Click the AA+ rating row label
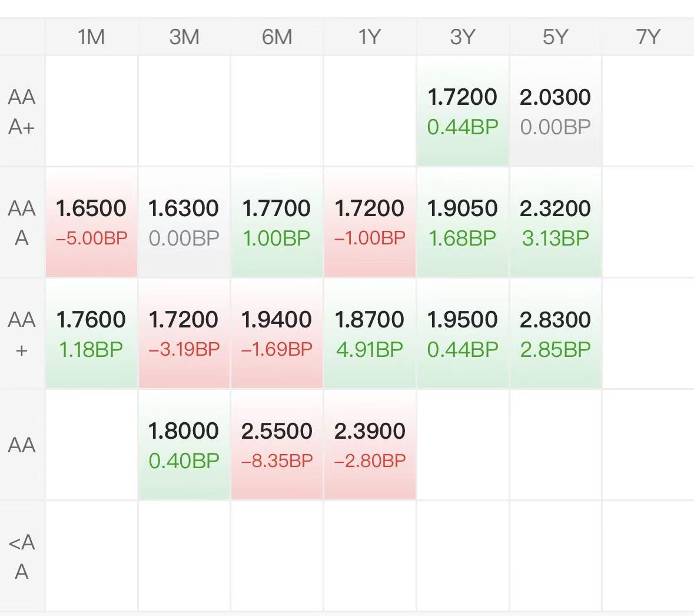This screenshot has height=616, width=694. (x=22, y=334)
